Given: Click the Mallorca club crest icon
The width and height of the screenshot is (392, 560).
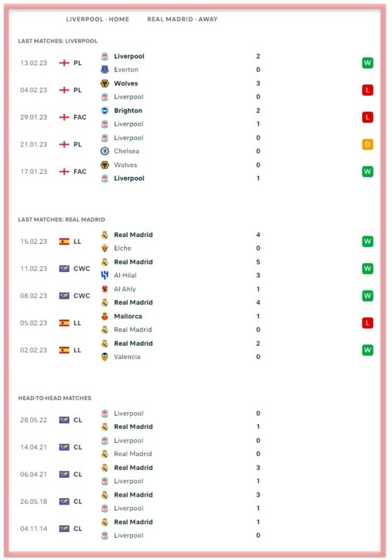Looking at the screenshot, I should (x=105, y=316).
